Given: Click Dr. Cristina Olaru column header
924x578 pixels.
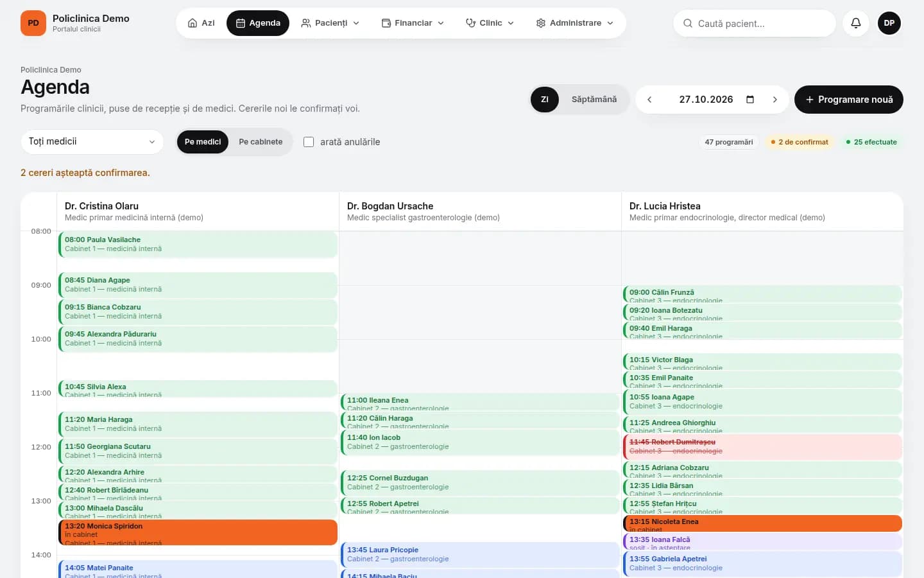Looking at the screenshot, I should (198, 211).
